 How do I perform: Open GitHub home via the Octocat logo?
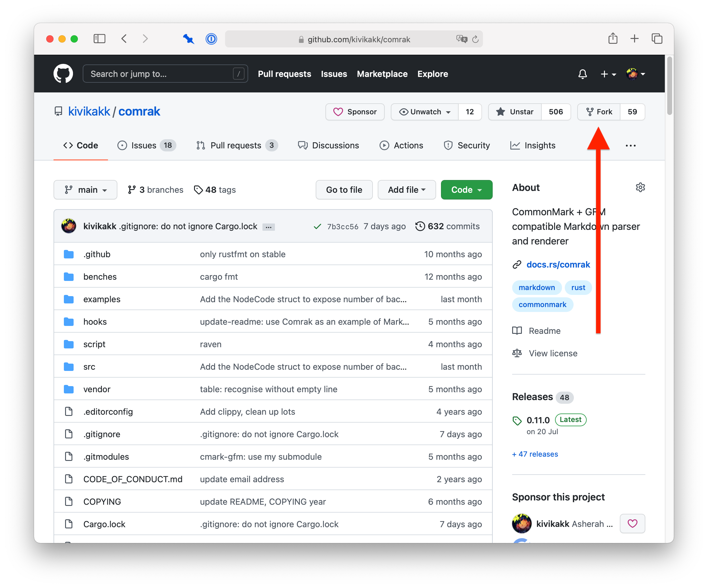(x=63, y=74)
